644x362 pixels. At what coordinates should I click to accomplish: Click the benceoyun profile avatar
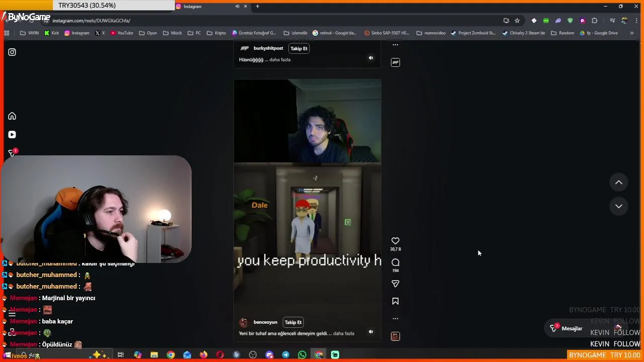pos(244,323)
